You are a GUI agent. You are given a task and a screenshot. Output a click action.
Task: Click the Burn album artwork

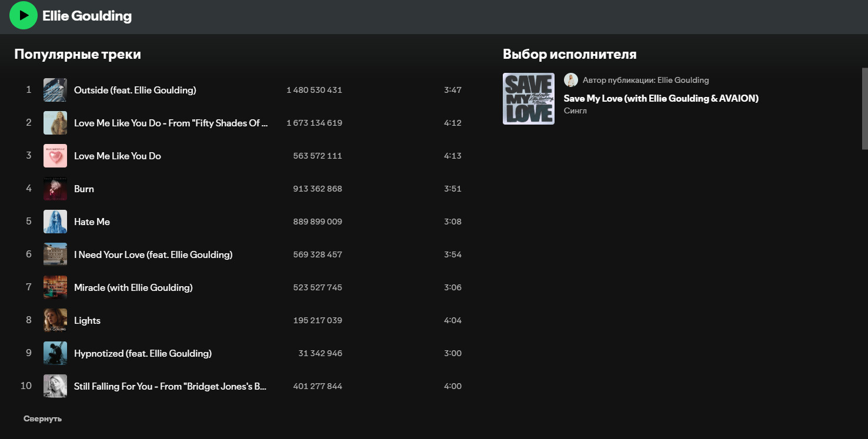pyautogui.click(x=55, y=189)
